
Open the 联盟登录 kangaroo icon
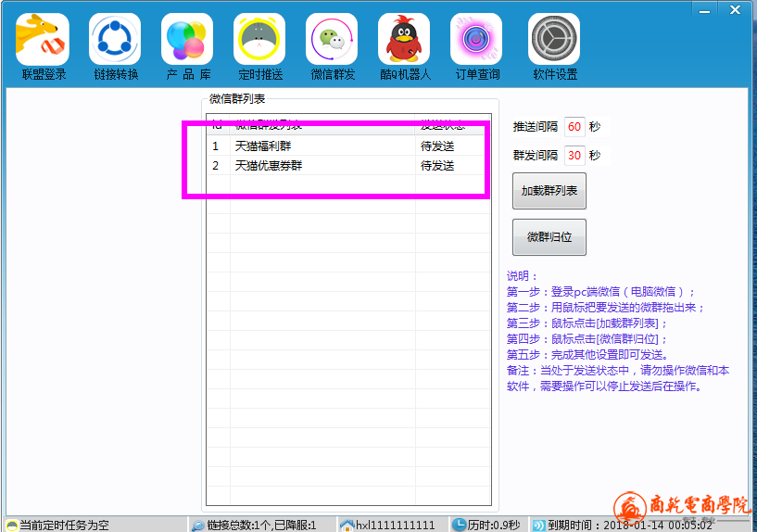click(x=42, y=39)
